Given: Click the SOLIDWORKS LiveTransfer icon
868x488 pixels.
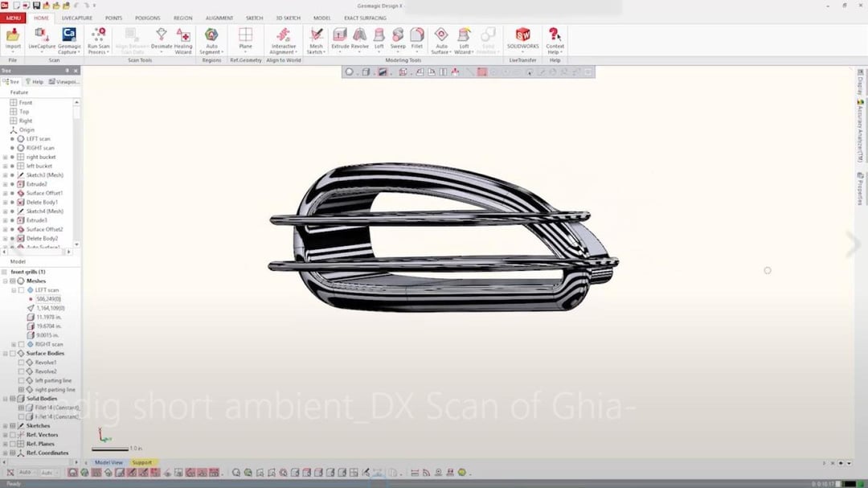Looking at the screenshot, I should pos(522,35).
